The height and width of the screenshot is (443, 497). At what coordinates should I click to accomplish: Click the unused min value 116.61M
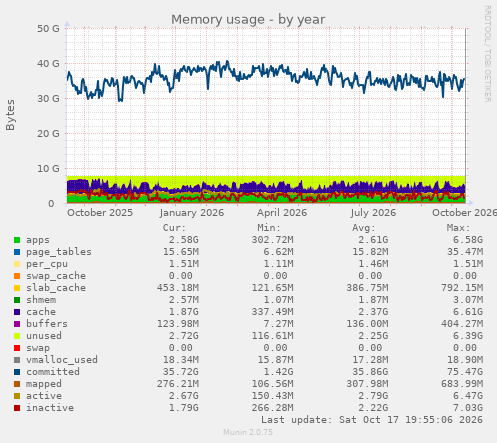point(272,336)
